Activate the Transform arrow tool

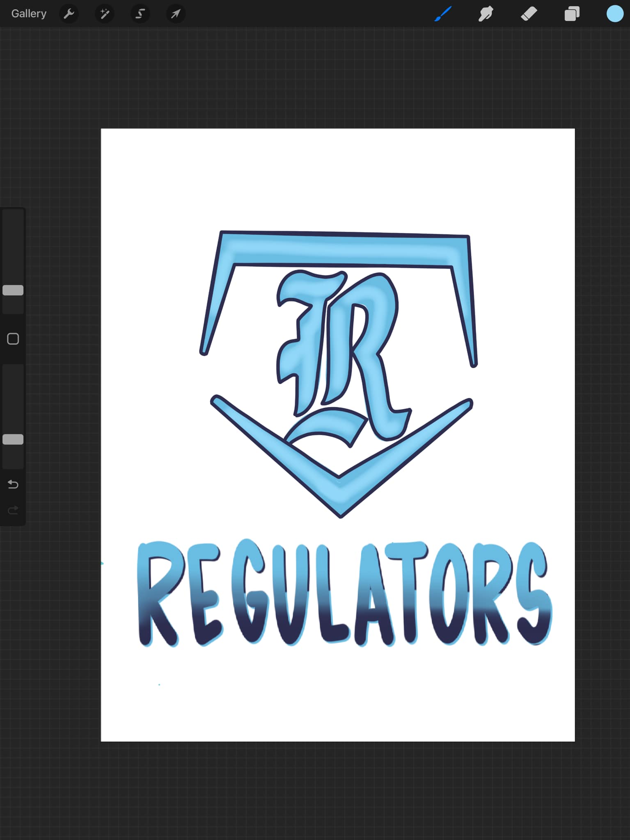pos(176,14)
